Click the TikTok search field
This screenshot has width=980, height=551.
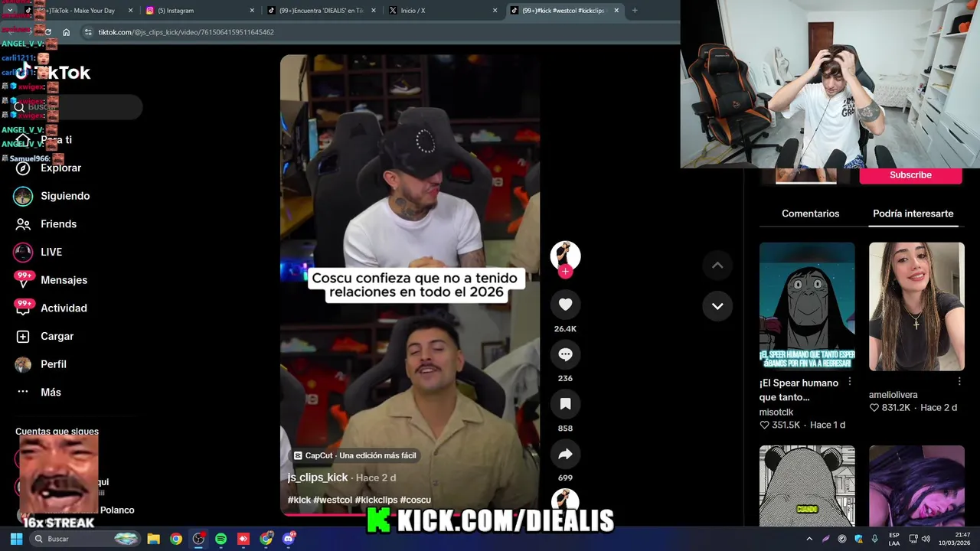tap(78, 107)
